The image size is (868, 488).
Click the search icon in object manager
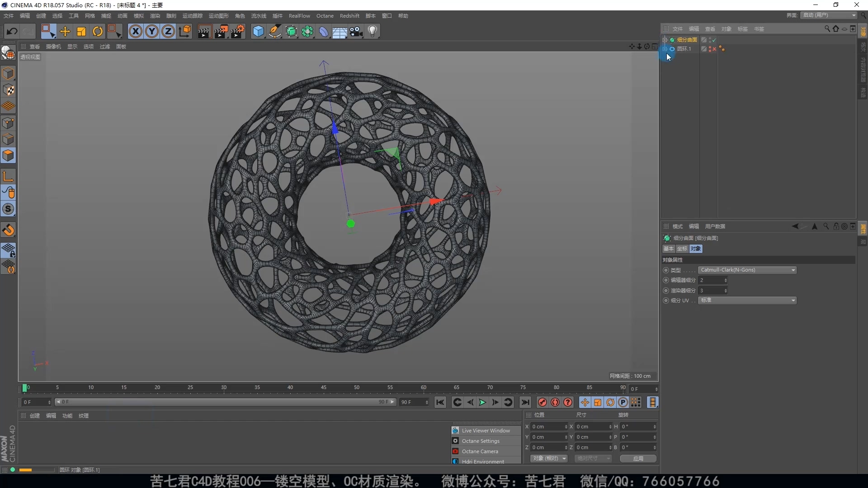tap(827, 28)
